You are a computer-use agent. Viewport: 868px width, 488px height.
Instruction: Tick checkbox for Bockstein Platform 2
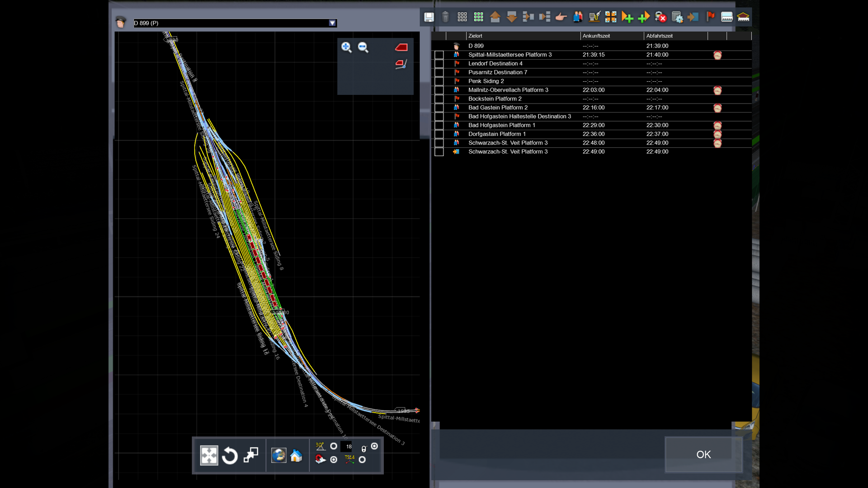(x=439, y=99)
